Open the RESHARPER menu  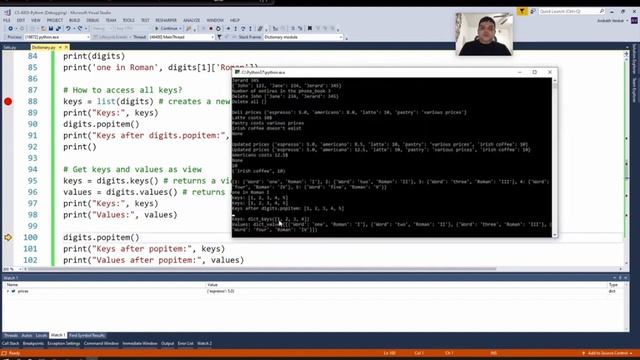coord(166,20)
